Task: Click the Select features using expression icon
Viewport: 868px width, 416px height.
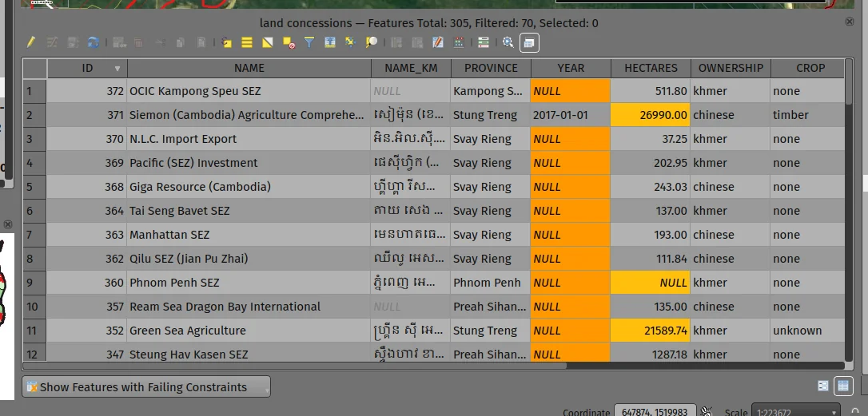Action: 227,42
